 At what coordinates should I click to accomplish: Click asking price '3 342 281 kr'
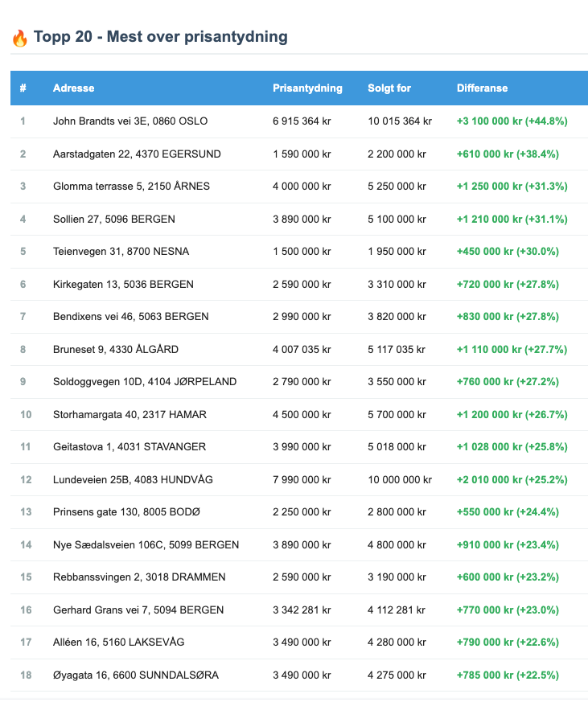[x=302, y=610]
